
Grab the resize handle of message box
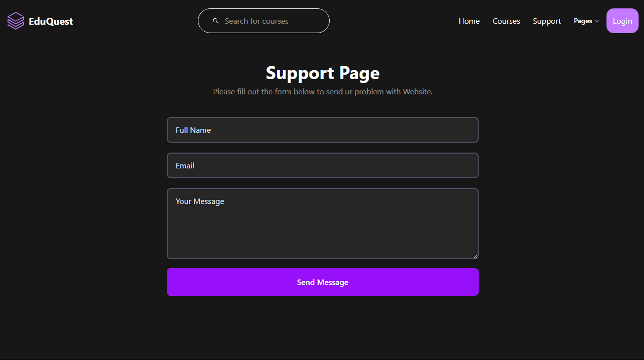pyautogui.click(x=476, y=256)
